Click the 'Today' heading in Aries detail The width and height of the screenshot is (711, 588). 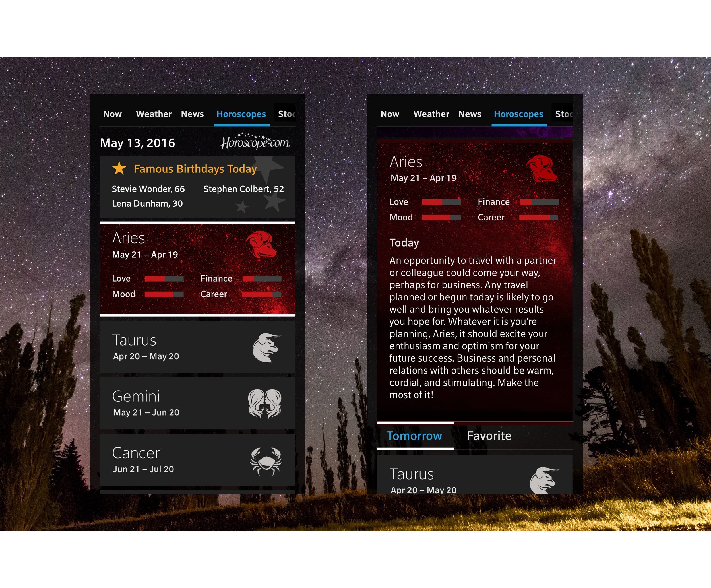[x=404, y=243]
